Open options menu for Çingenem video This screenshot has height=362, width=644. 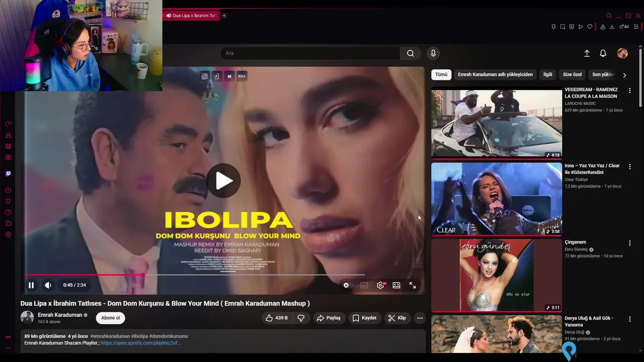(629, 243)
